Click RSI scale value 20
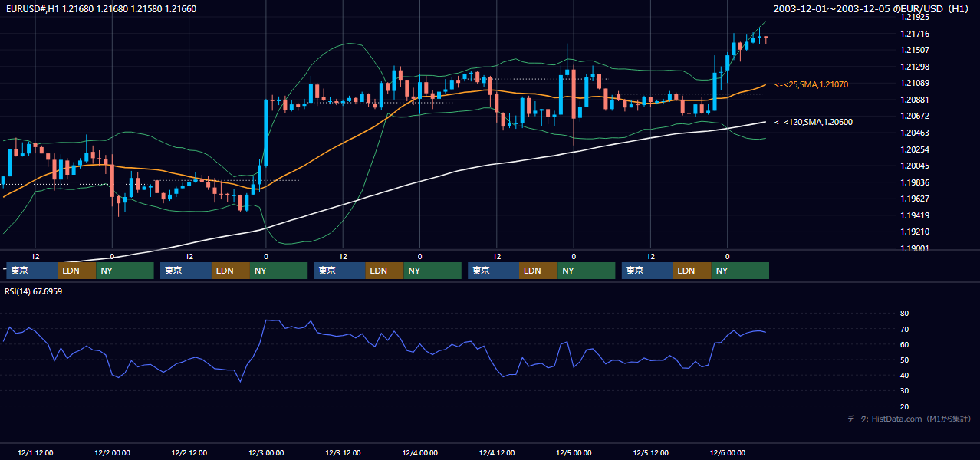The image size is (980, 460). coord(904,406)
